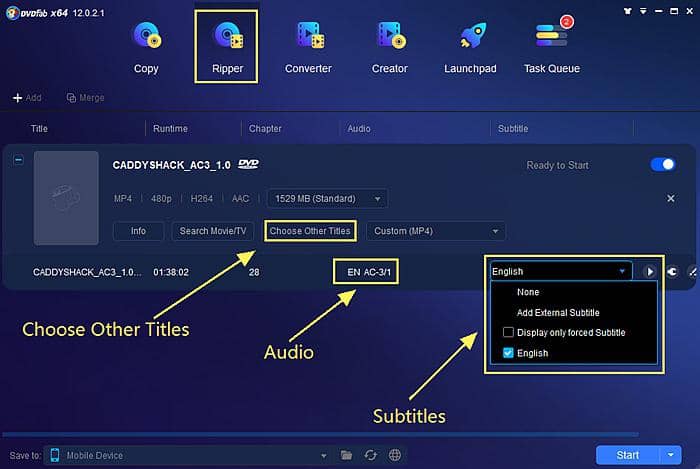Screen dimensions: 700x469
Task: Click the runtime value 01:38:02
Action: pos(171,272)
